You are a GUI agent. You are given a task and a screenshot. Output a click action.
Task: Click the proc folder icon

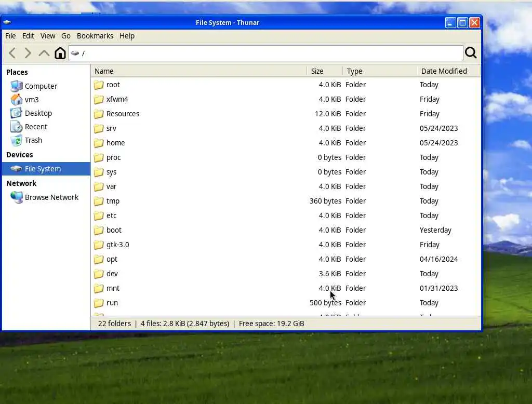coord(99,158)
